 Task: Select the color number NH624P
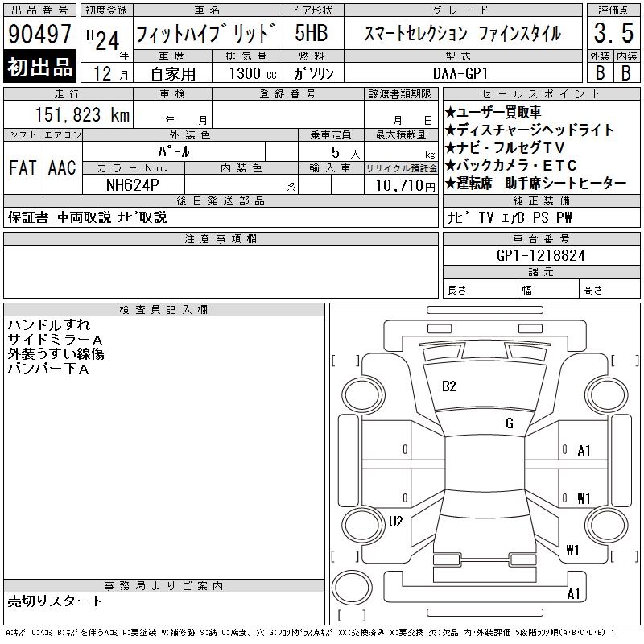pyautogui.click(x=132, y=185)
